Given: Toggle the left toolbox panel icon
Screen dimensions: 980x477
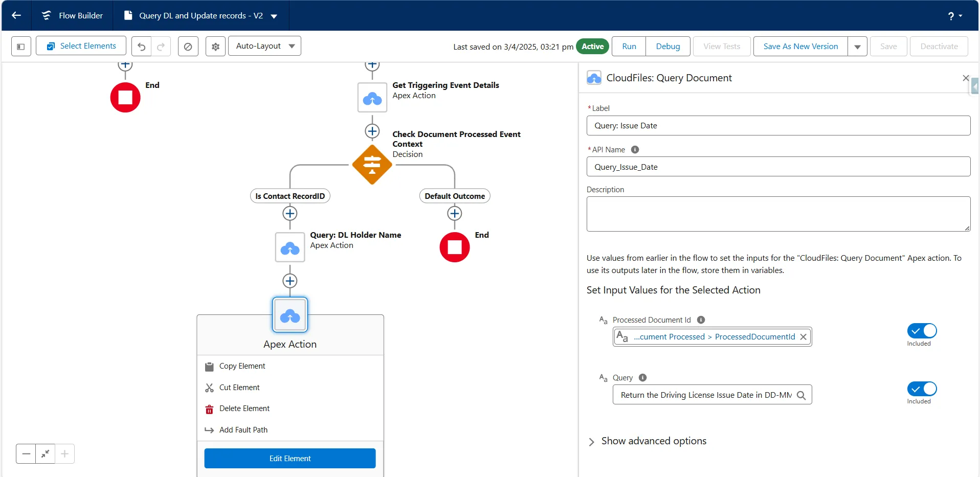Looking at the screenshot, I should [x=21, y=47].
